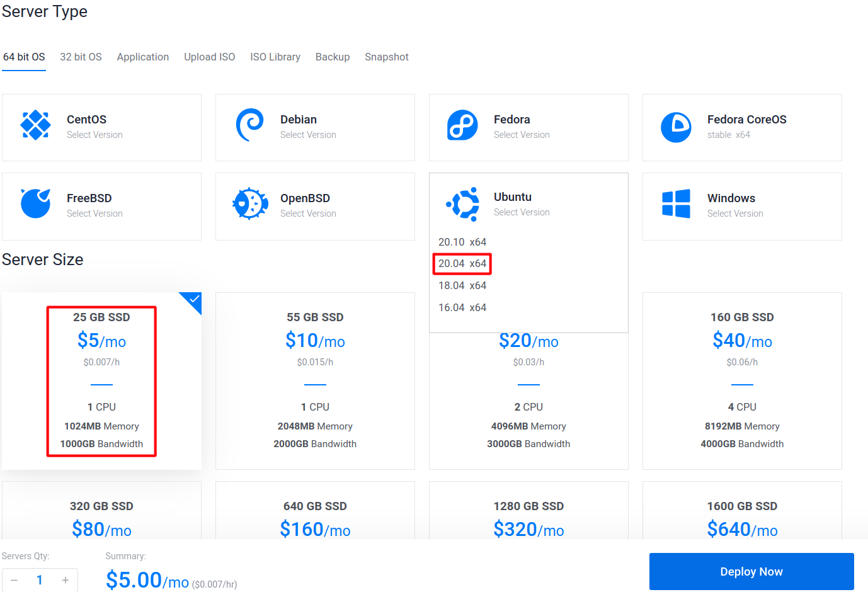This screenshot has height=592, width=868.
Task: Increase servers quantity with plus button
Action: 66,580
